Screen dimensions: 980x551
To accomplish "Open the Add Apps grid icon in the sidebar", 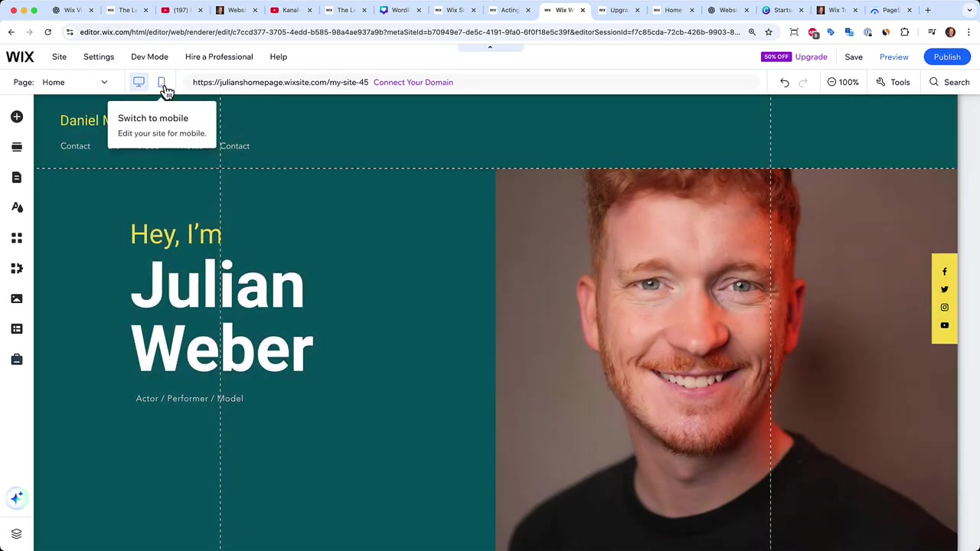I will (17, 238).
